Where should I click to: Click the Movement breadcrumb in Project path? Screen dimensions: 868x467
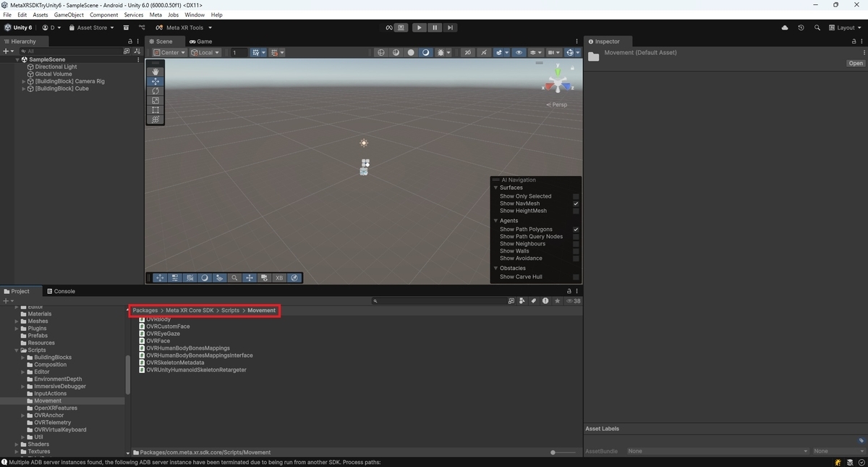click(260, 310)
